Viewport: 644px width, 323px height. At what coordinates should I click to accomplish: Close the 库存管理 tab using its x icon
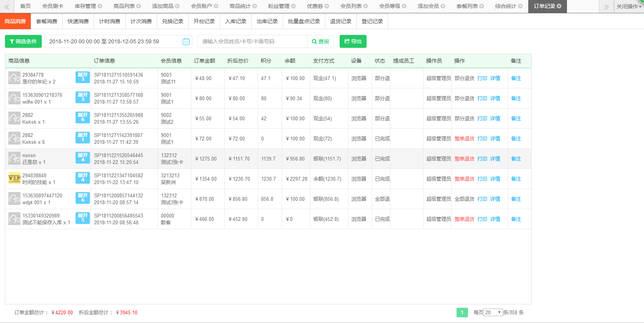click(x=100, y=6)
